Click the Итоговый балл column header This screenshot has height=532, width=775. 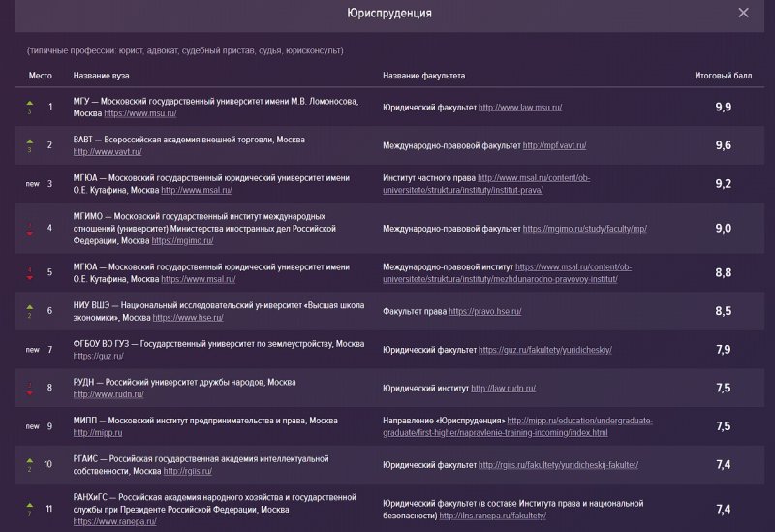723,76
